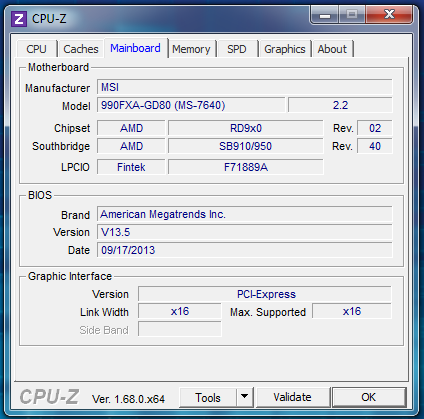Click the Southbridge vendor field AMD

coord(131,146)
